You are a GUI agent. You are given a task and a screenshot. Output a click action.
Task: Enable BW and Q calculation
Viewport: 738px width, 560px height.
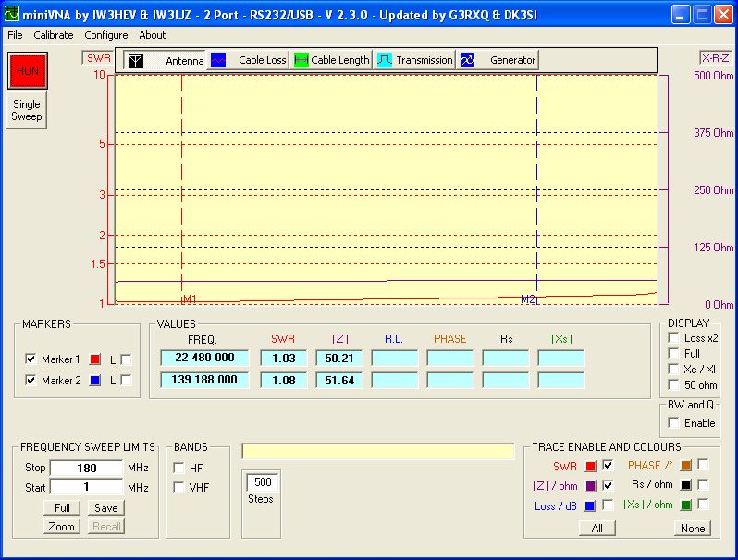674,422
